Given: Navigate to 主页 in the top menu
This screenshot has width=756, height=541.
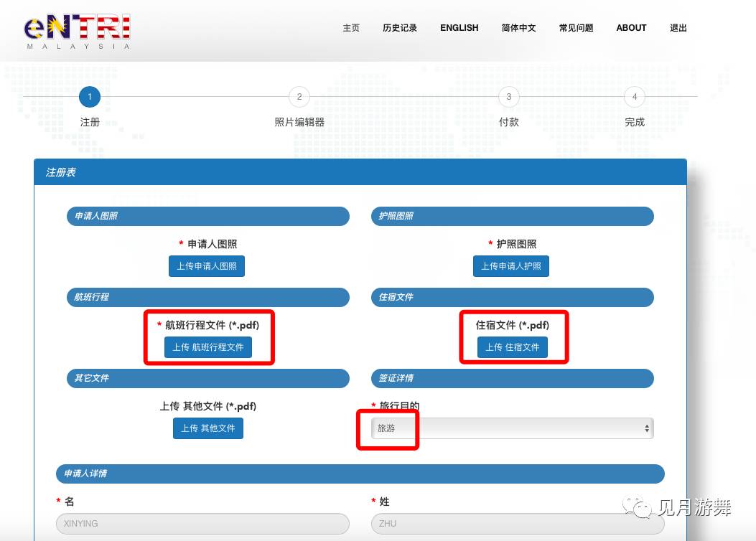Looking at the screenshot, I should pos(350,28).
